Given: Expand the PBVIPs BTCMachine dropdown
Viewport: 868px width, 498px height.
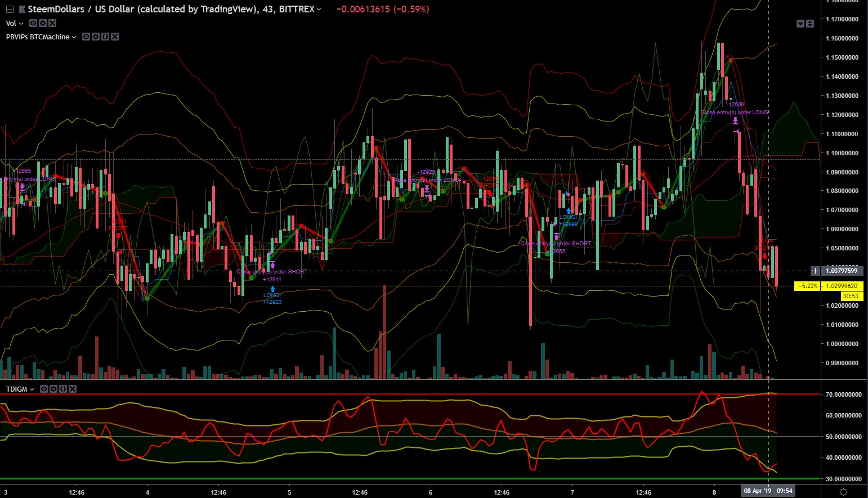Looking at the screenshot, I should pos(74,37).
